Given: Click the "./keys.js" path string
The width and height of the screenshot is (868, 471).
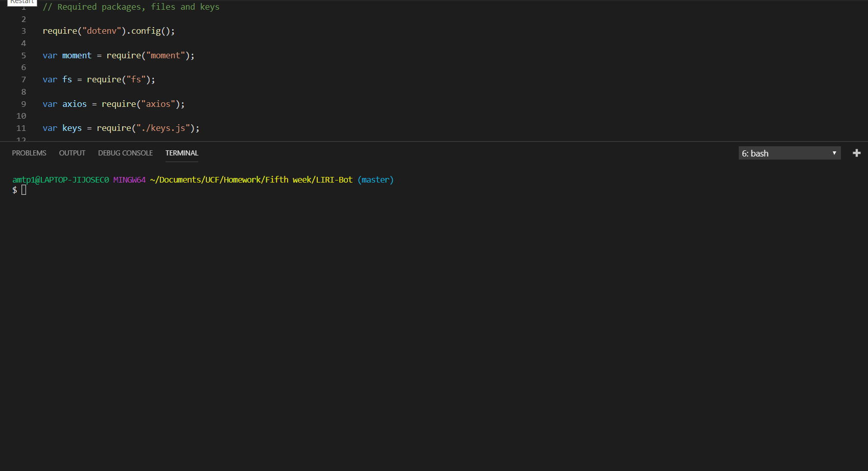Looking at the screenshot, I should (x=162, y=128).
